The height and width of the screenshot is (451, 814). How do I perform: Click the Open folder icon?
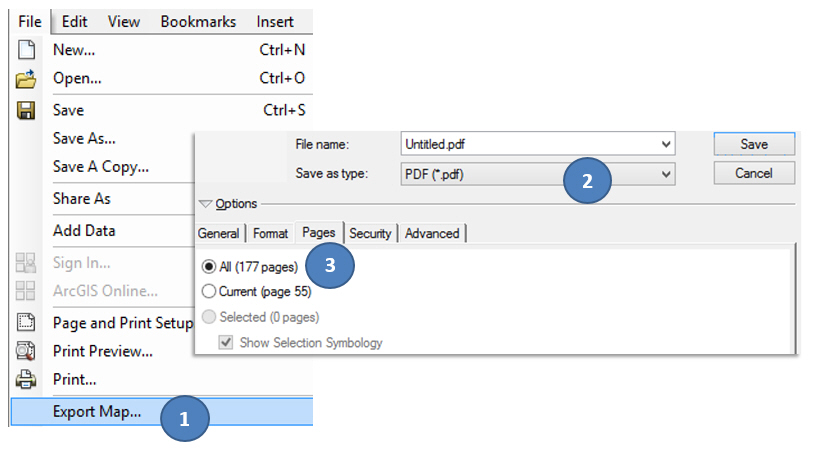pyautogui.click(x=26, y=79)
